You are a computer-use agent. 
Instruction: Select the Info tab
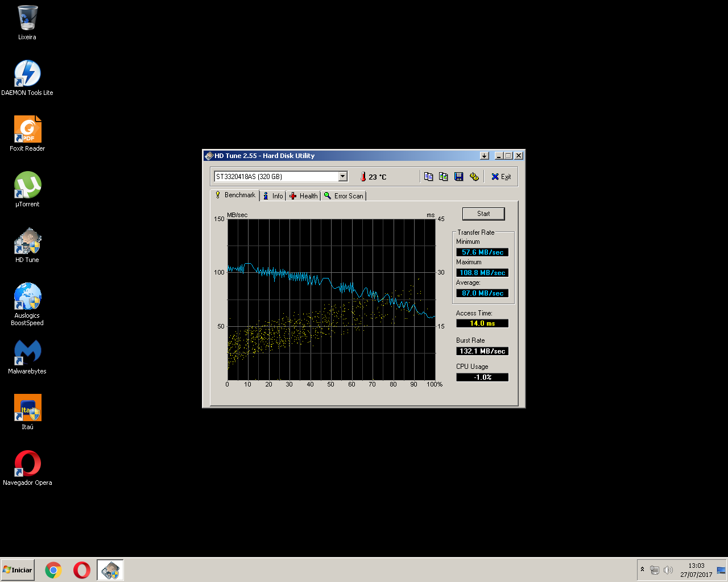click(x=273, y=196)
